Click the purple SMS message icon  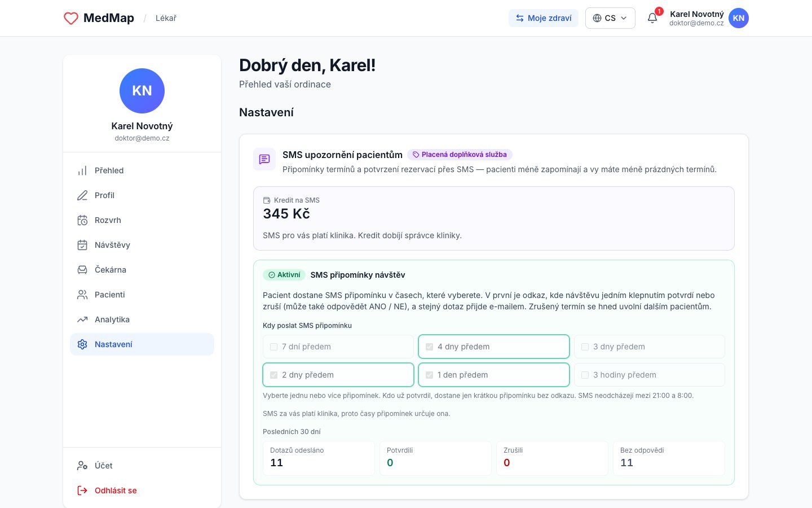point(264,159)
